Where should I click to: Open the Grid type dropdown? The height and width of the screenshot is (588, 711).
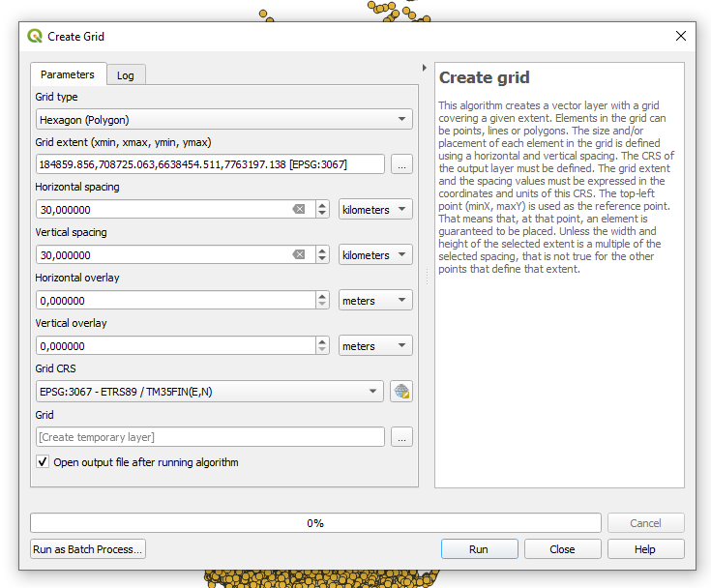click(223, 120)
